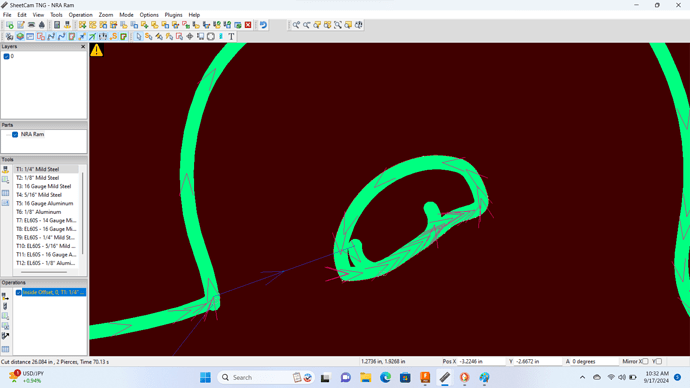Click the run post processor icon with yellow base
This screenshot has width=690, height=388.
pos(67,25)
